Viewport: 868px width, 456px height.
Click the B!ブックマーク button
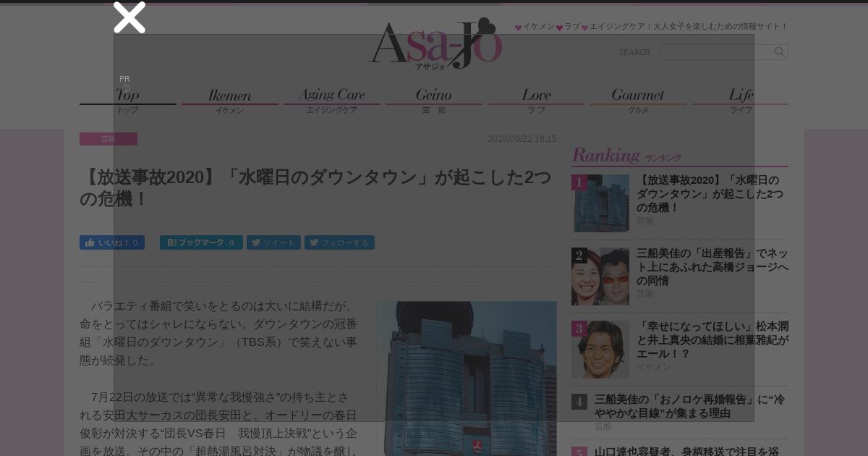[x=201, y=242]
